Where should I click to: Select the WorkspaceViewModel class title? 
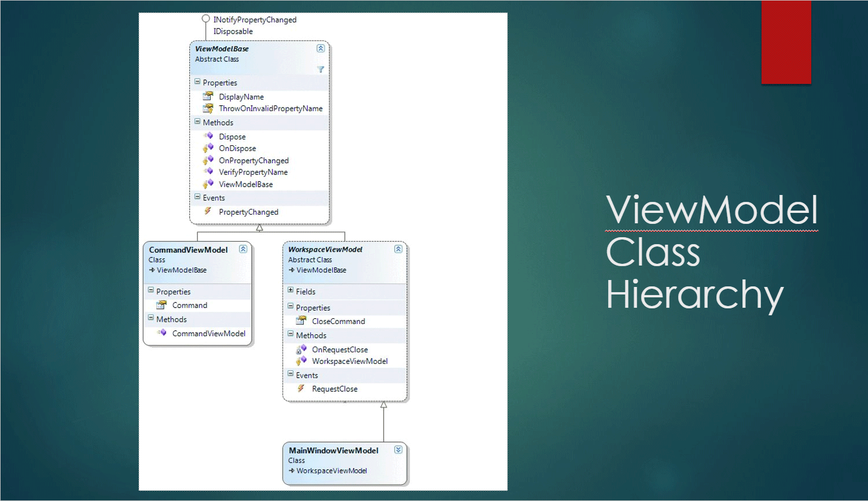(x=325, y=250)
